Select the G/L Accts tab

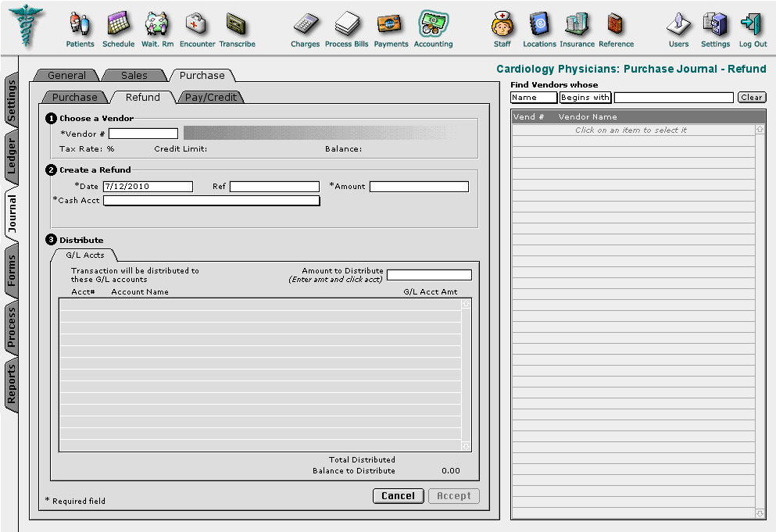pyautogui.click(x=85, y=255)
